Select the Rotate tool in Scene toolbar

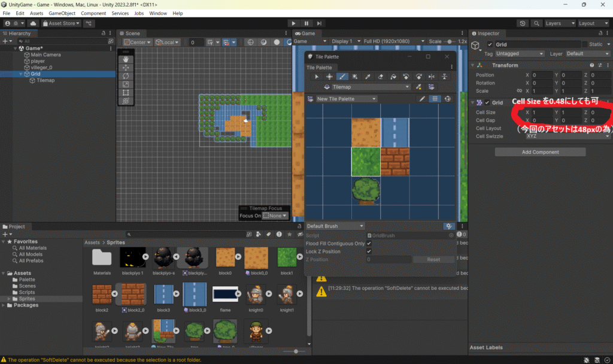(126, 76)
